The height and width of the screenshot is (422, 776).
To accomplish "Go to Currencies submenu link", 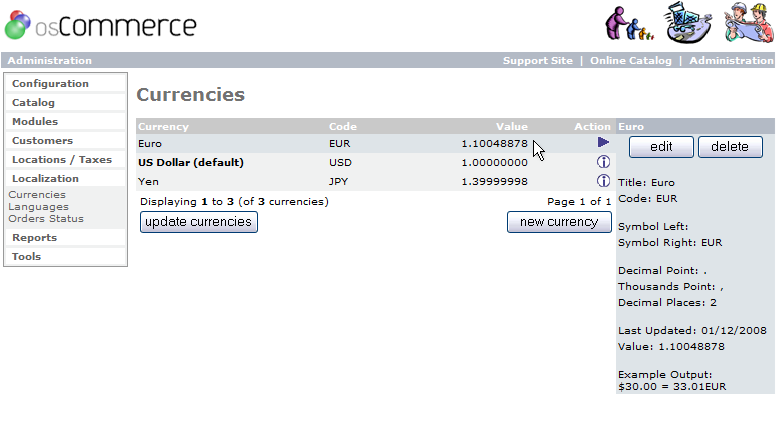I will pyautogui.click(x=37, y=194).
